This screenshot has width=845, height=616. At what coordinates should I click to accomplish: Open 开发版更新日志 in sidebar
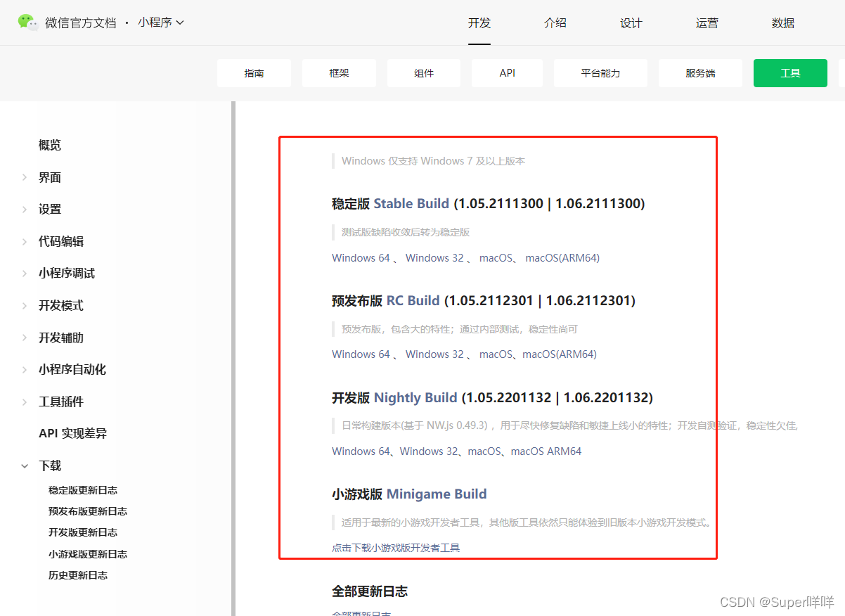(83, 532)
